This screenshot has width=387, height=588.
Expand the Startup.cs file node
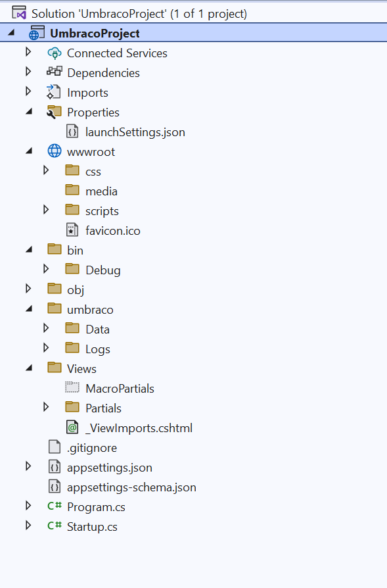click(x=28, y=526)
